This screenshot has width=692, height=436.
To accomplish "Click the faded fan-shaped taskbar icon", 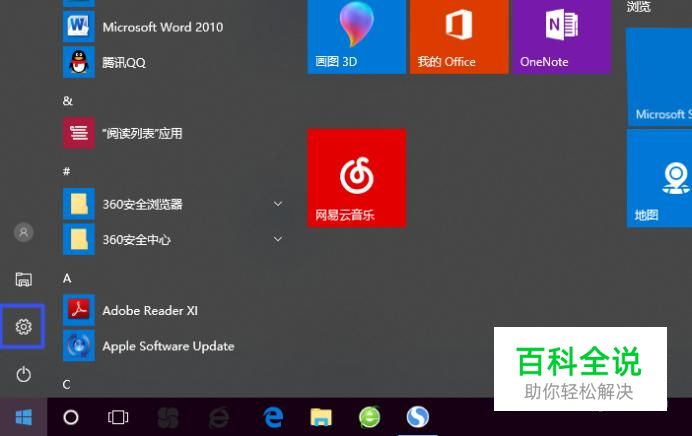I will tap(168, 417).
